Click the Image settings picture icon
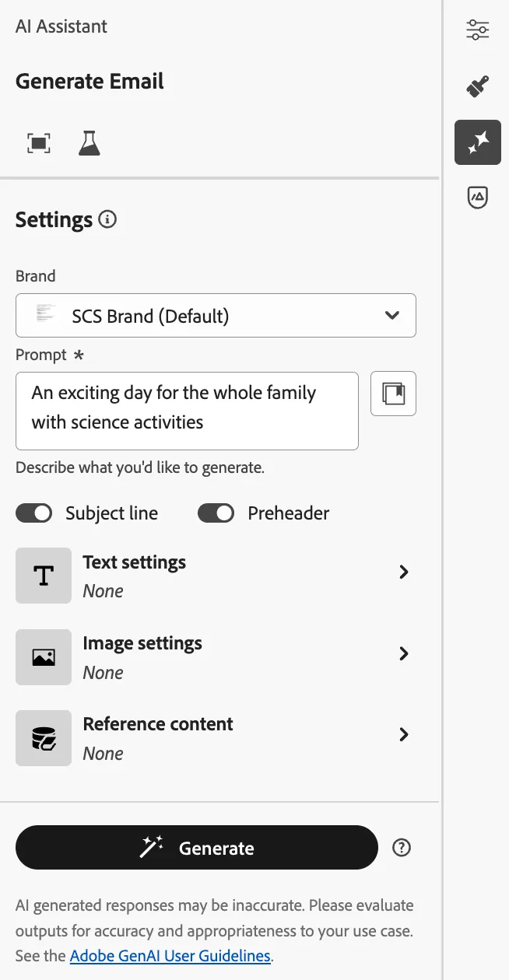 coord(44,657)
